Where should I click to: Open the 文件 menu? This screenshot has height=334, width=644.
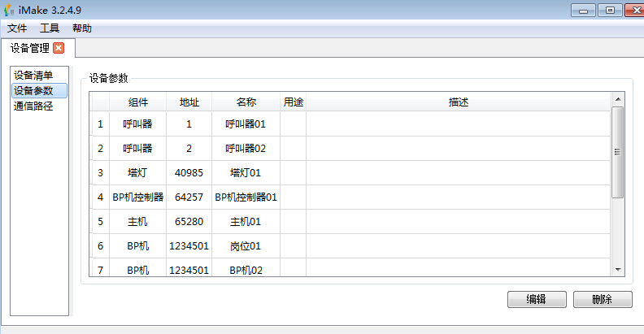coord(17,28)
